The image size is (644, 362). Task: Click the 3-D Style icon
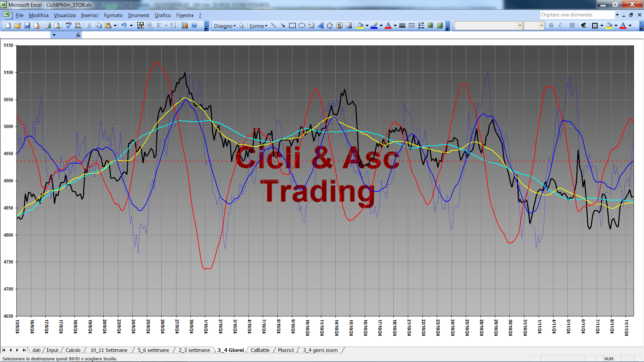(440, 25)
